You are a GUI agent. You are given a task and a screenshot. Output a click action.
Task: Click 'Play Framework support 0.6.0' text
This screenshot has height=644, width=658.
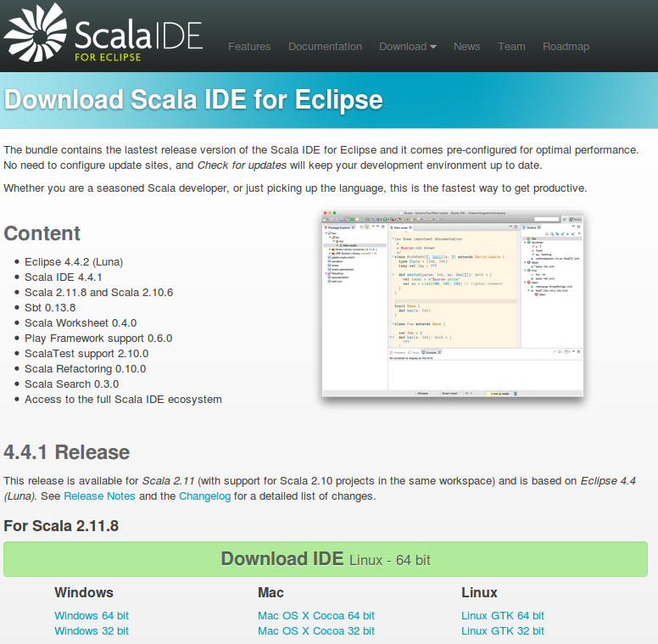[x=98, y=339]
